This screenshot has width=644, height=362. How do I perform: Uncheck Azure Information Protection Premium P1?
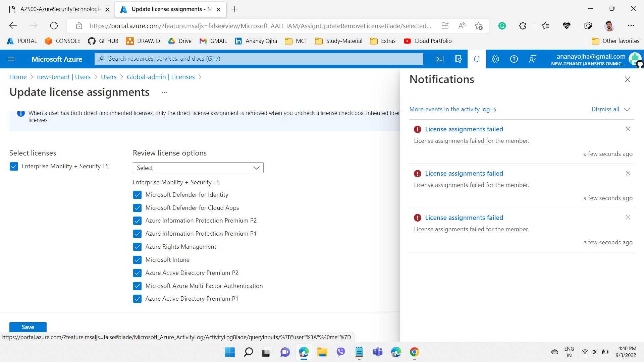pyautogui.click(x=137, y=234)
